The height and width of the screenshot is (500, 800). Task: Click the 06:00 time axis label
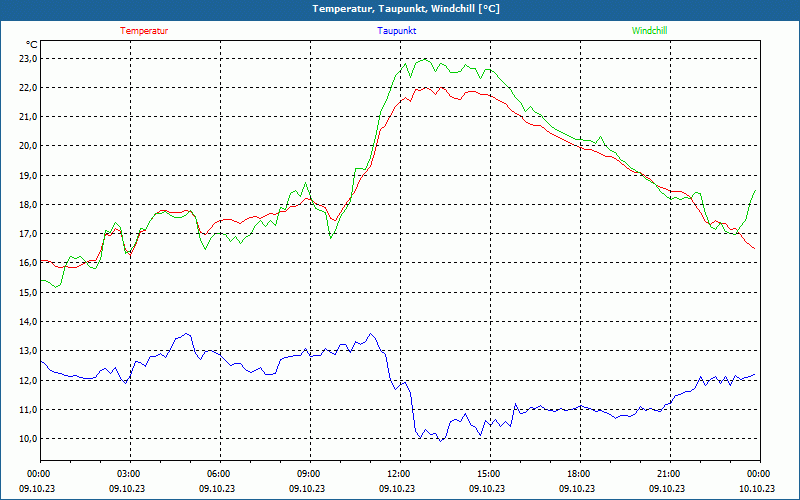tap(220, 474)
